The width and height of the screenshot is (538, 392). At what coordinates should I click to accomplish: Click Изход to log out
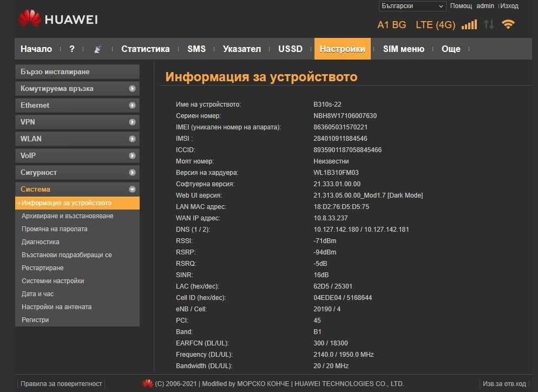click(509, 6)
